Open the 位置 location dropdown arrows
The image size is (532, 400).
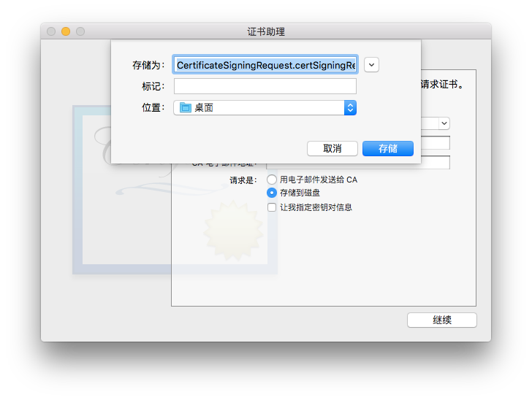click(350, 108)
